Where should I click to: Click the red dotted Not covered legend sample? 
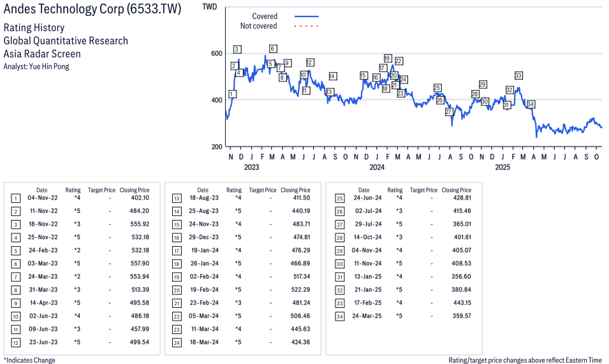pyautogui.click(x=307, y=26)
